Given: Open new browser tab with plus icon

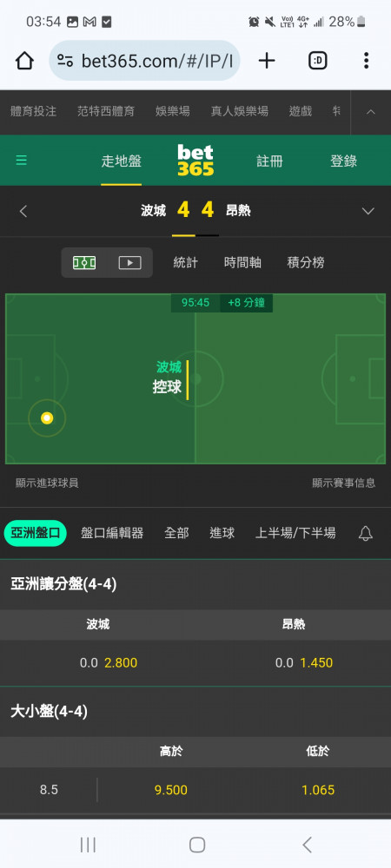Looking at the screenshot, I should 267,61.
